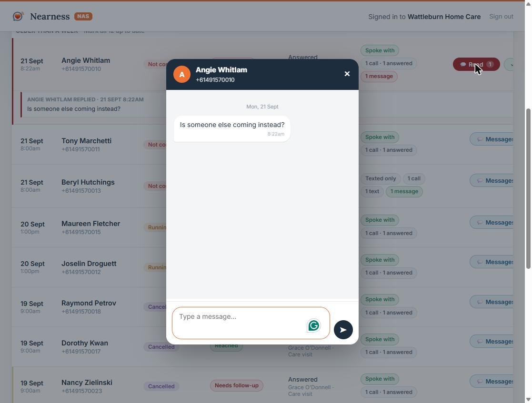The height and width of the screenshot is (403, 532).
Task: Sign out of Wattleburn Home Care
Action: coord(501,17)
